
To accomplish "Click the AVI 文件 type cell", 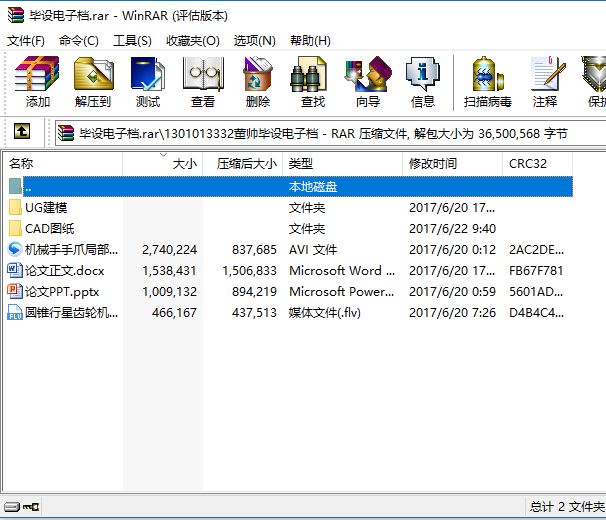I will coord(313,249).
